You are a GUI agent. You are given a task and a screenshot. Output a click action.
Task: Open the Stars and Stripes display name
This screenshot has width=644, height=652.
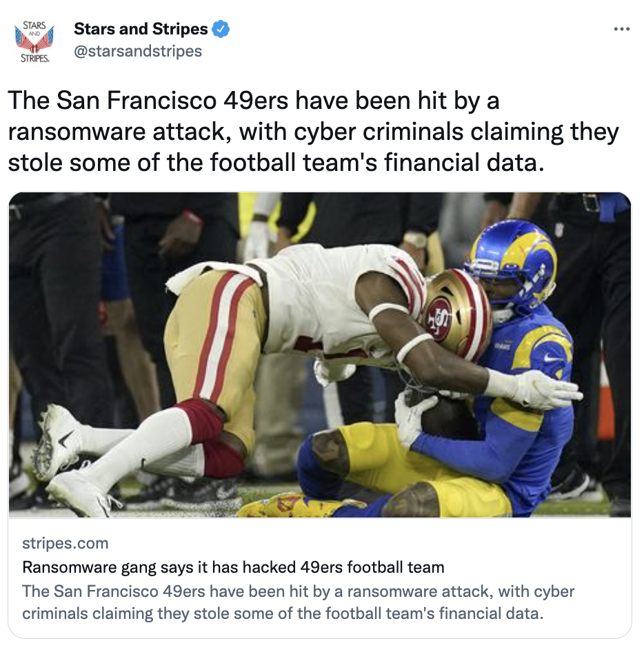pos(141,29)
